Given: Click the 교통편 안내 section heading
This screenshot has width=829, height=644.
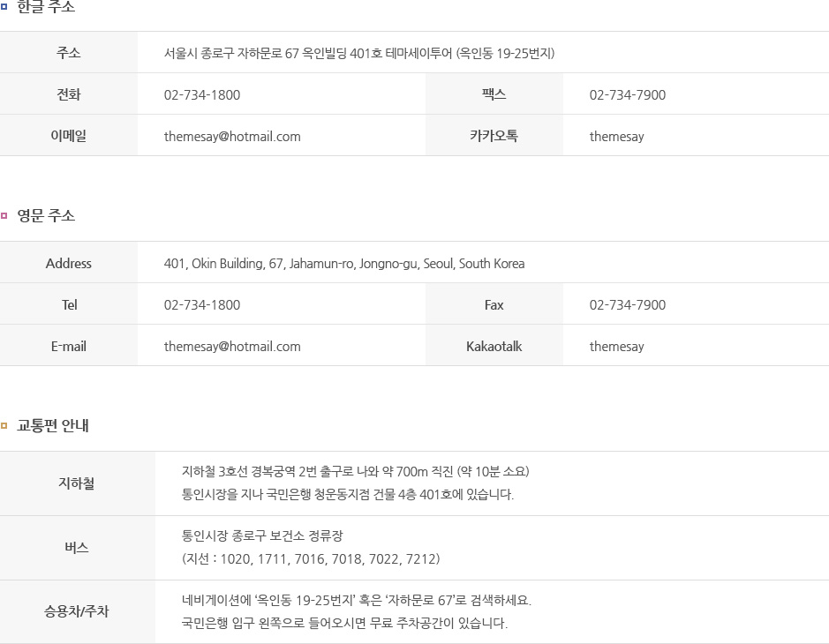Looking at the screenshot, I should [x=53, y=426].
